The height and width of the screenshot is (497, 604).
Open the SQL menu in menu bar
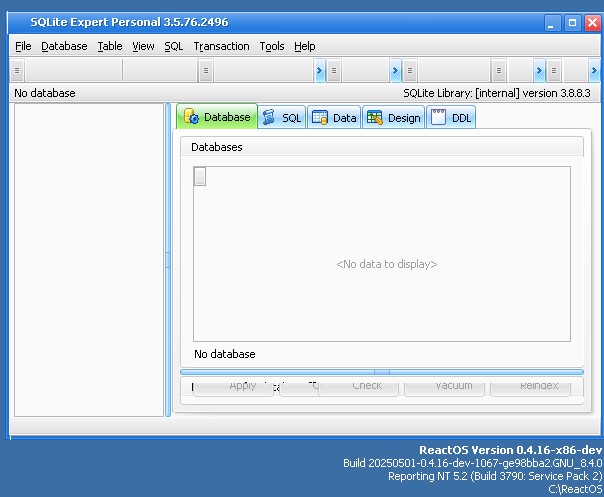173,46
